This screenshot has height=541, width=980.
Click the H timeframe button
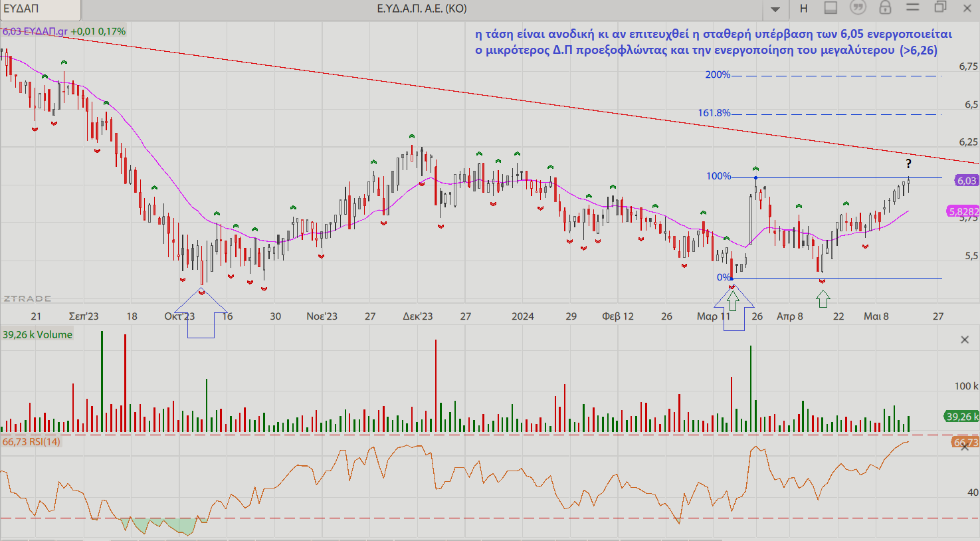pyautogui.click(x=803, y=9)
